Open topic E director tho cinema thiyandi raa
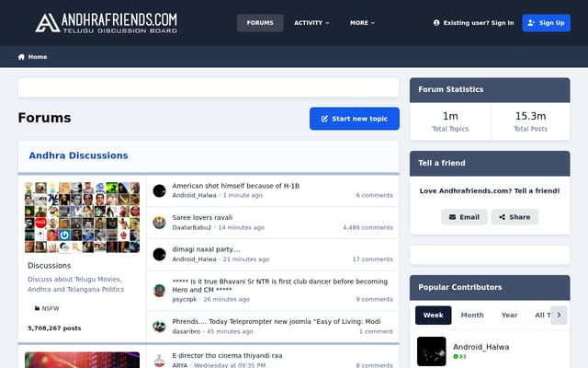The height and width of the screenshot is (368, 588). pos(227,355)
